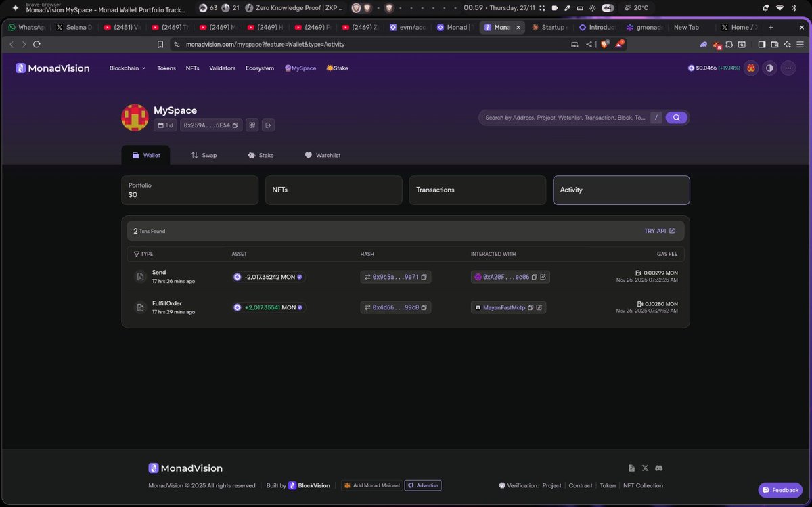Open the Token verification link
This screenshot has height=507, width=812.
coord(608,485)
